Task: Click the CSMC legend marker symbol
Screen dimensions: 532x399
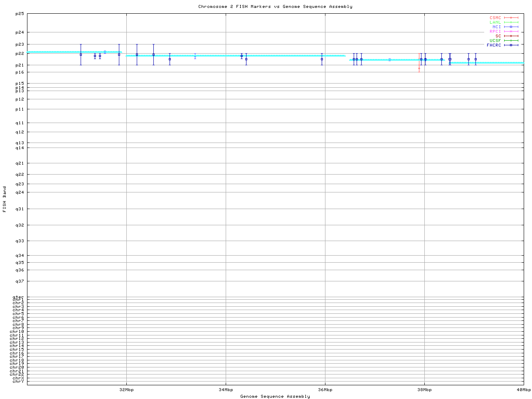Action: pyautogui.click(x=511, y=18)
